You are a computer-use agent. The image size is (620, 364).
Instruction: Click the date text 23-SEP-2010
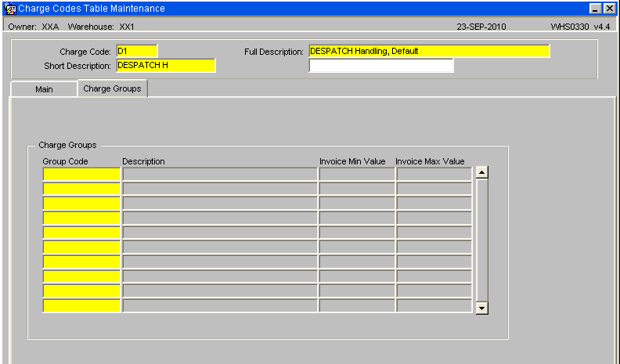click(x=481, y=27)
